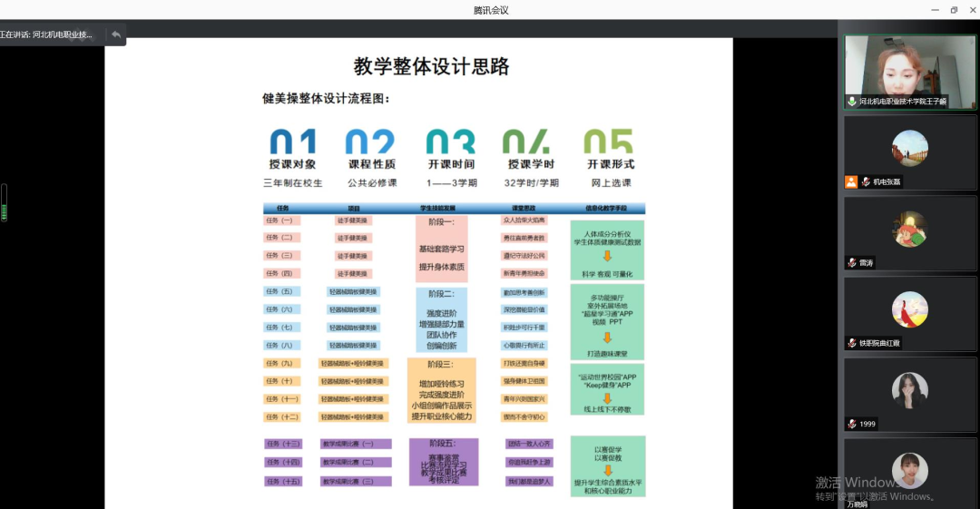Image resolution: width=980 pixels, height=509 pixels.
Task: Click the 信息化教学手段 column header
Action: click(x=605, y=209)
